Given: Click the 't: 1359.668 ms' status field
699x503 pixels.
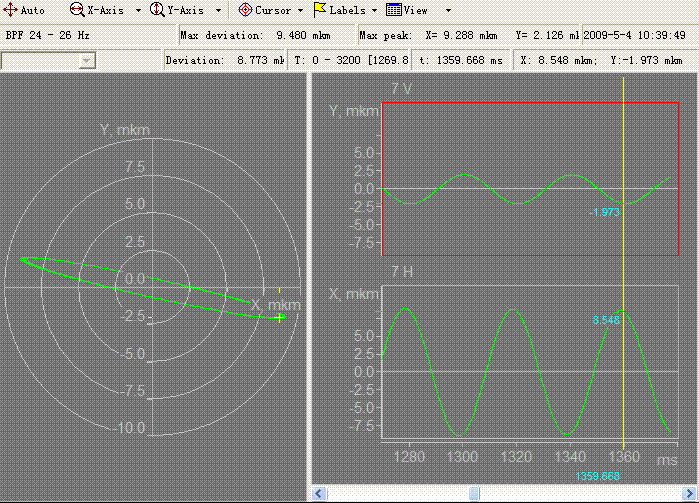Looking at the screenshot, I should [461, 60].
